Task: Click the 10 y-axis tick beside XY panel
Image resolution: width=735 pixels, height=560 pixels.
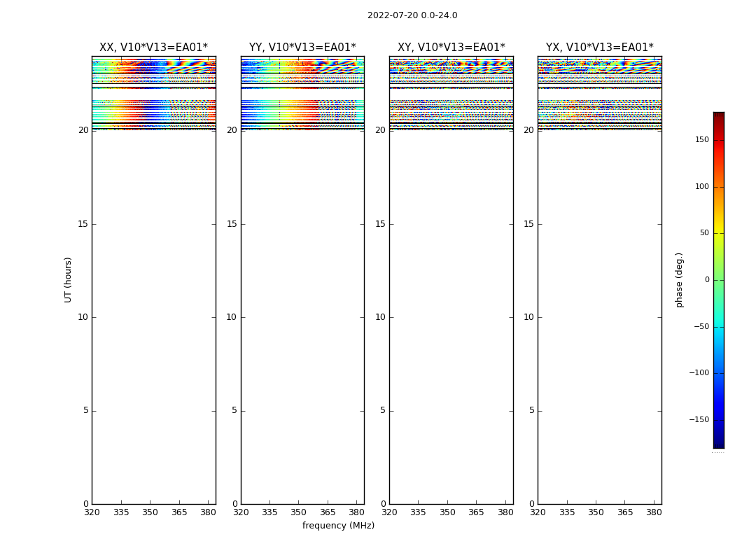Action: coord(380,317)
